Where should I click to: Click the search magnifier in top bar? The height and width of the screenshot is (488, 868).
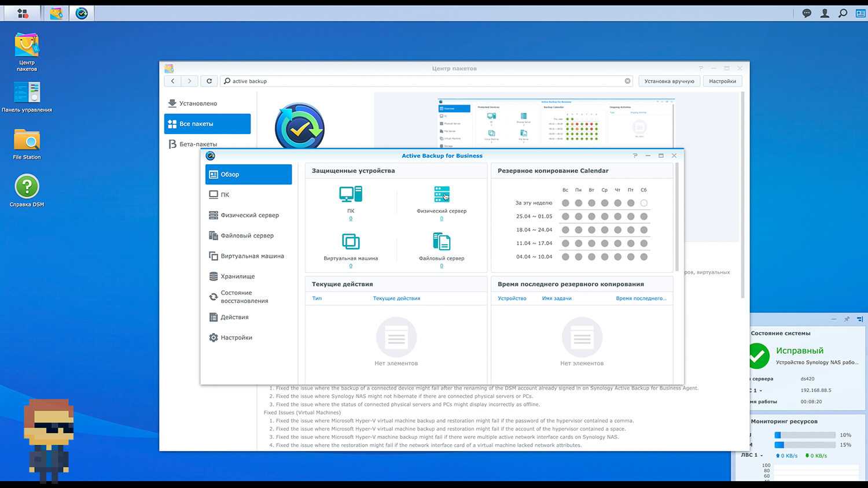pyautogui.click(x=843, y=13)
